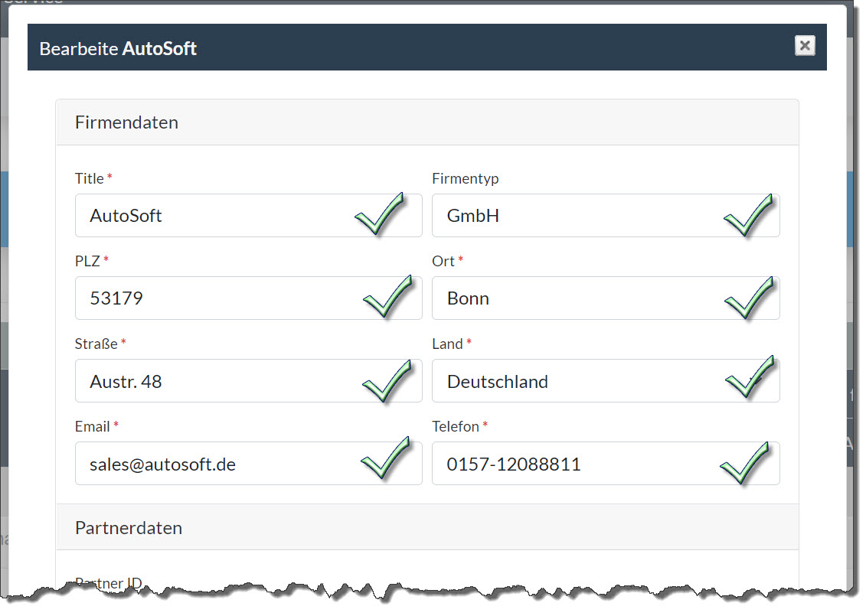Select the PLZ field with 53179

214,298
